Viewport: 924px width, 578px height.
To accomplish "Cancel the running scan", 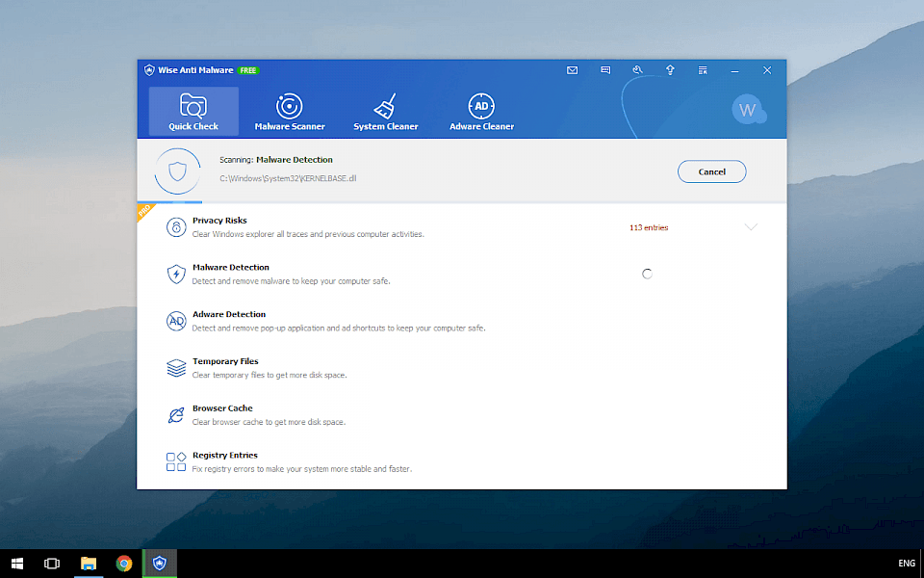I will click(712, 171).
